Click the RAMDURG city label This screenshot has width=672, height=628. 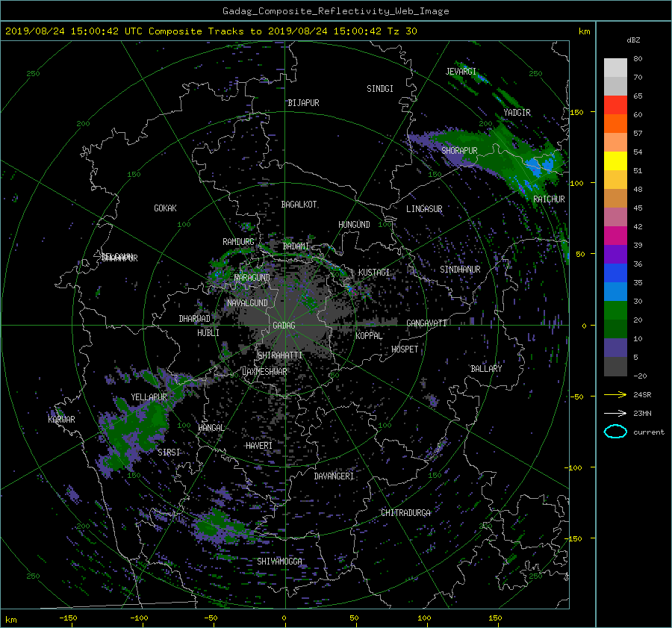tap(238, 242)
